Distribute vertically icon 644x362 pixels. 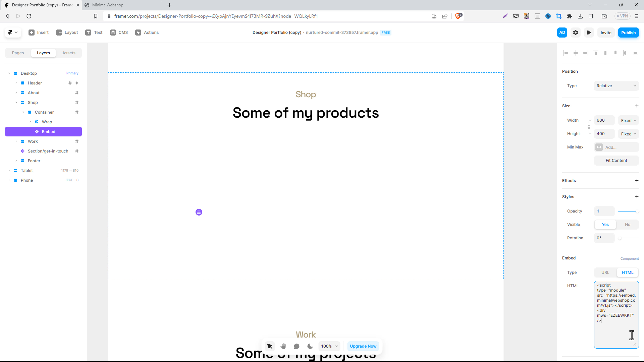[635, 53]
